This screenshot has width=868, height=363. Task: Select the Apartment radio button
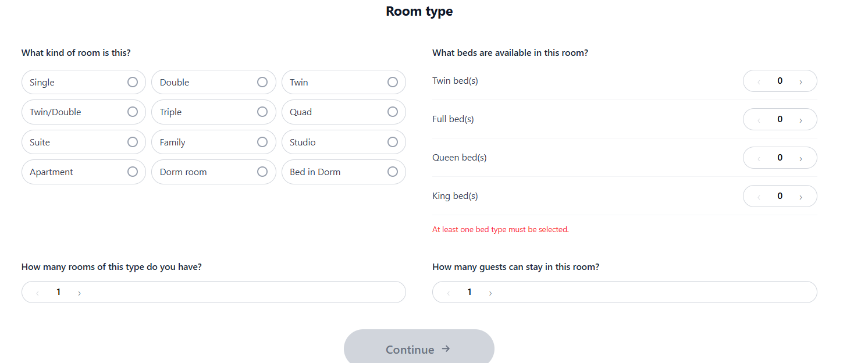(133, 172)
